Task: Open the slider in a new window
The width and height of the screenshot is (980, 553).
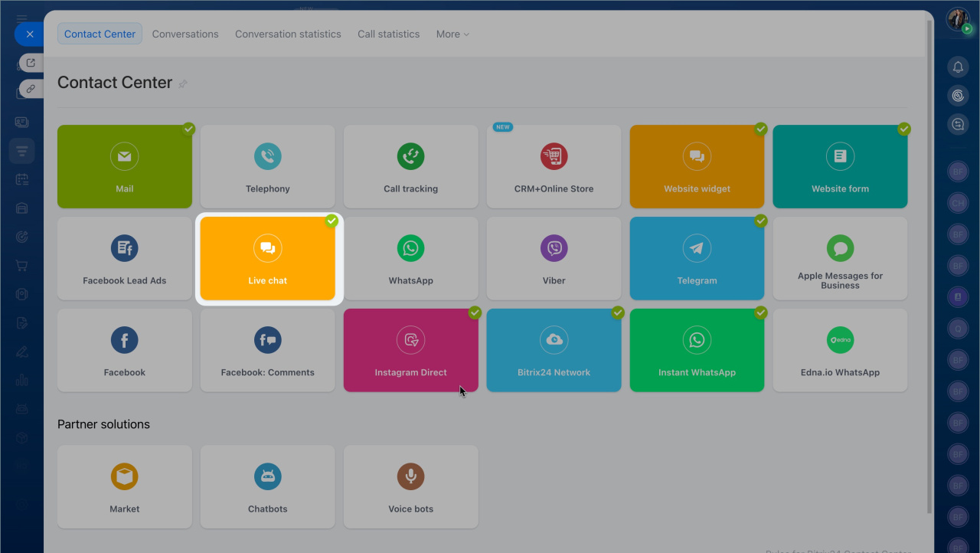Action: [31, 63]
